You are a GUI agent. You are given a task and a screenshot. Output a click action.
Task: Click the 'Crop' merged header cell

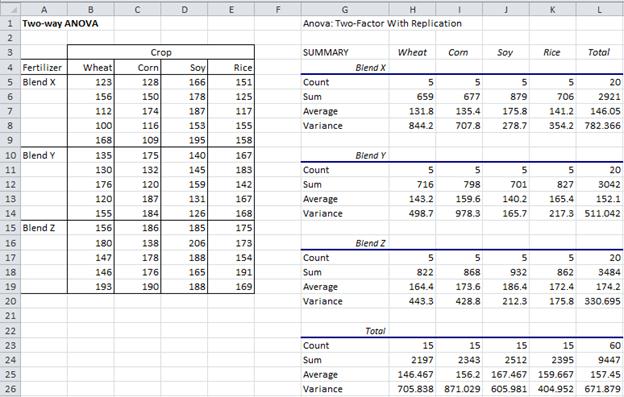[161, 53]
